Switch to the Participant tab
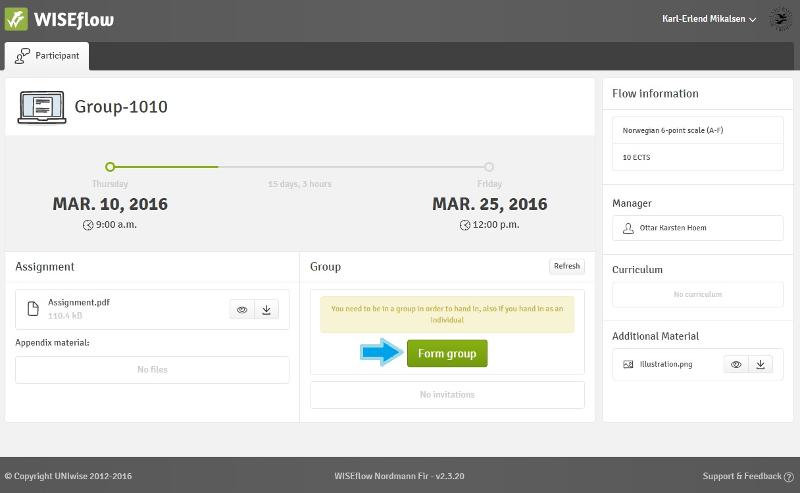800x493 pixels. coord(47,56)
